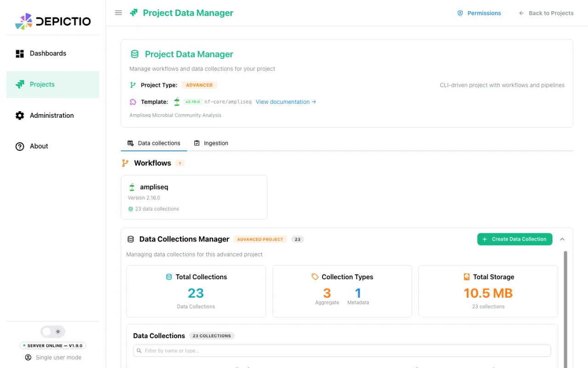Switch to the Data collections tab
Image resolution: width=588 pixels, height=368 pixels.
[154, 143]
